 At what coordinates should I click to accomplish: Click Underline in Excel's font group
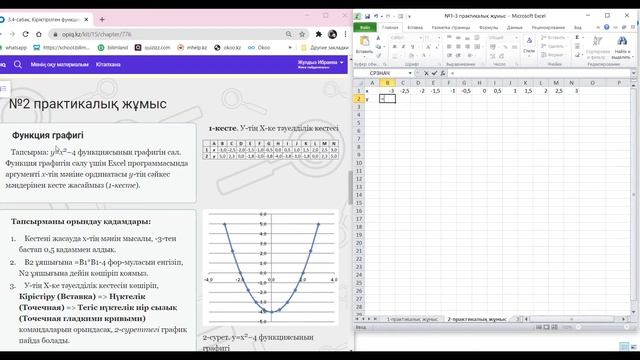412,47
